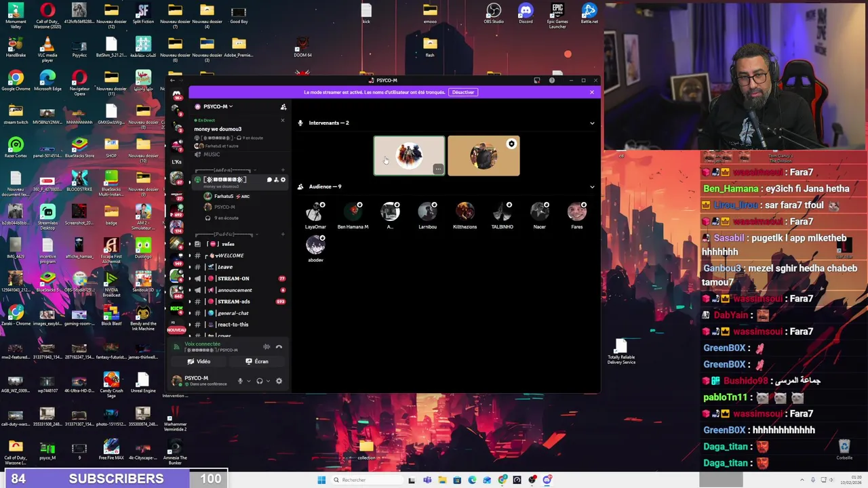Open the MUSIC voice channel

(212, 155)
